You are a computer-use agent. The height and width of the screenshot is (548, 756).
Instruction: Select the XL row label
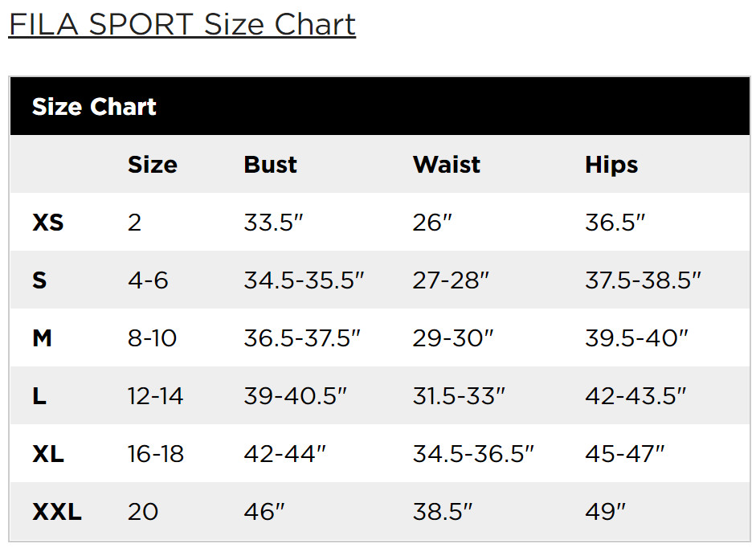[48, 454]
